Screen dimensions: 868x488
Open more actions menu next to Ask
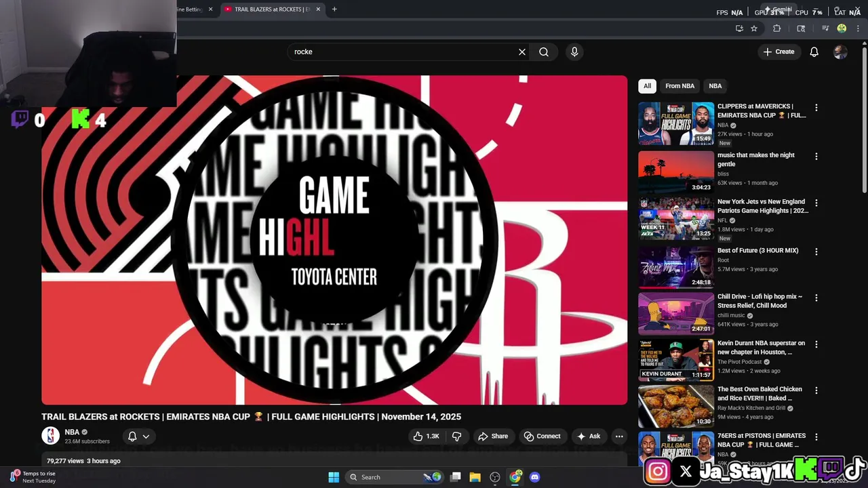619,436
